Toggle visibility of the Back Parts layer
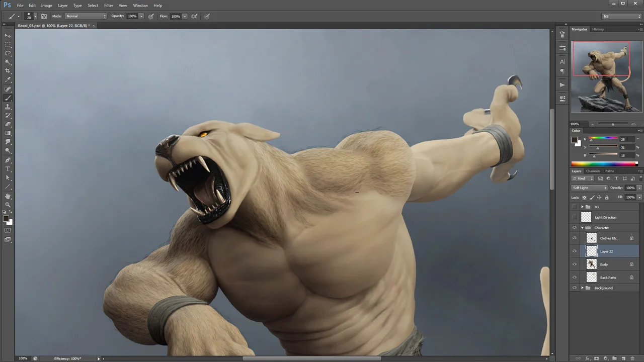This screenshot has width=644, height=362. pos(575,277)
